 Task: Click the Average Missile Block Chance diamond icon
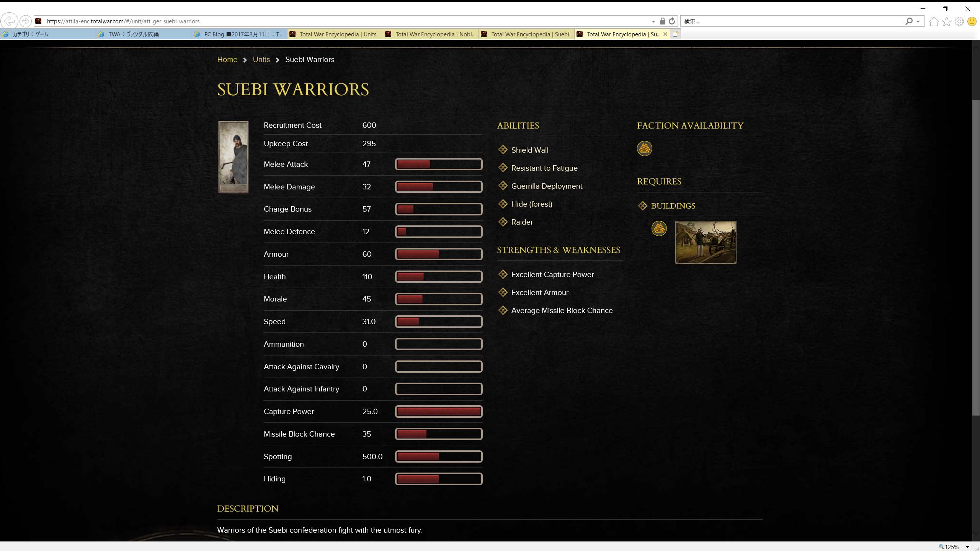[x=503, y=310]
